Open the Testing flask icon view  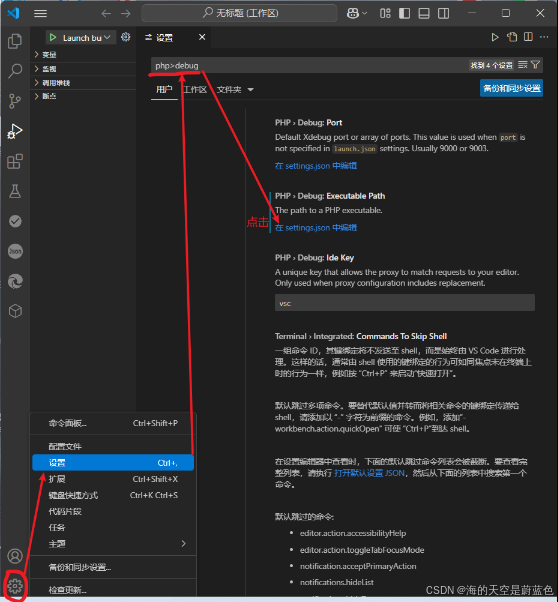(x=15, y=191)
